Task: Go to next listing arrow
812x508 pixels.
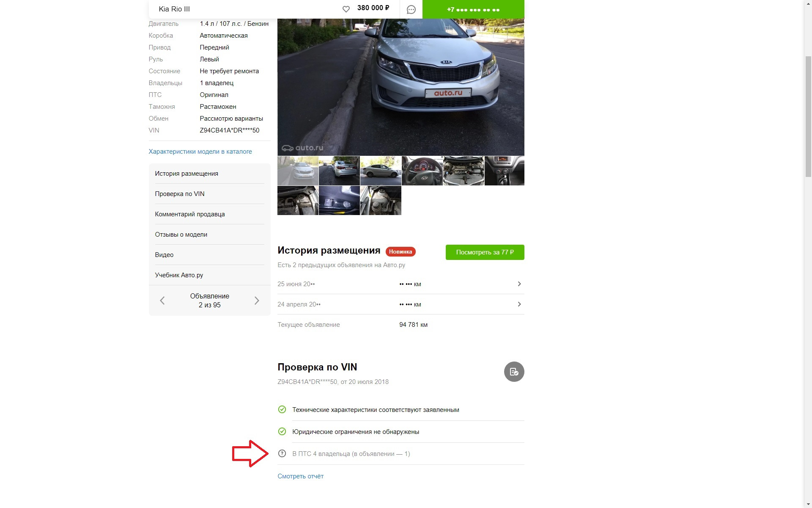Action: (257, 301)
